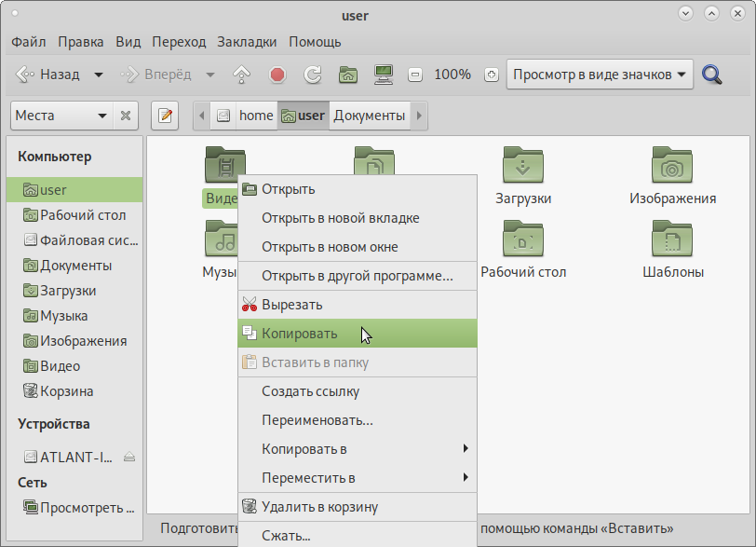Click the magnifier search icon
The width and height of the screenshot is (756, 547).
[712, 75]
